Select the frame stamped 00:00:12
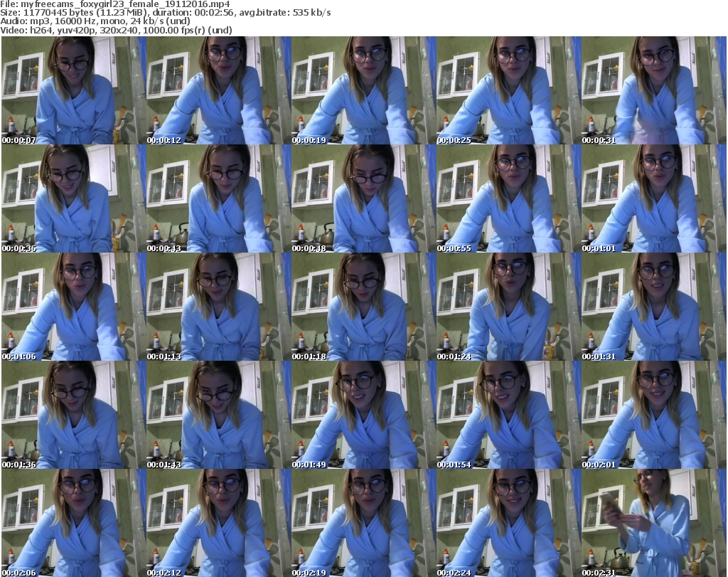Screen dimensions: 728x577 [219, 90]
